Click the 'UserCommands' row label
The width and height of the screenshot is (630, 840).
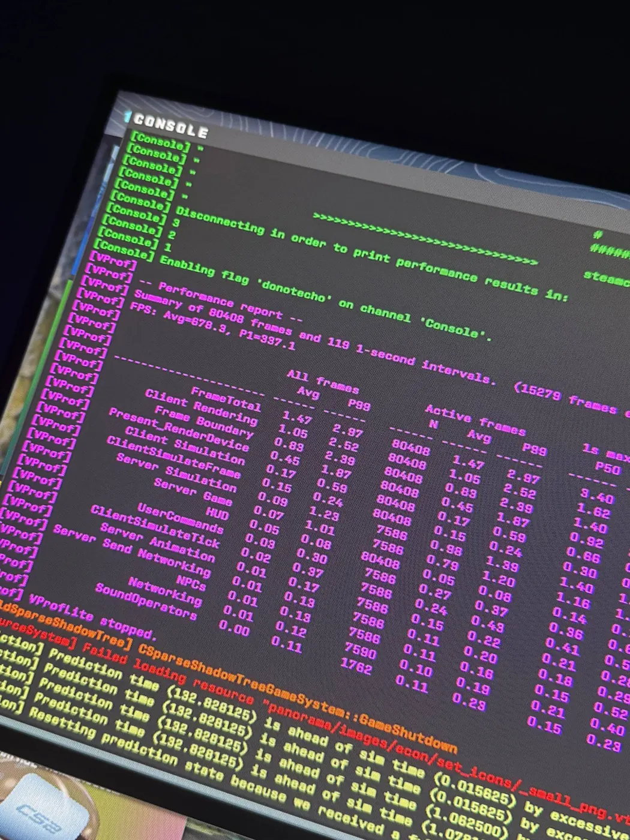(x=181, y=518)
